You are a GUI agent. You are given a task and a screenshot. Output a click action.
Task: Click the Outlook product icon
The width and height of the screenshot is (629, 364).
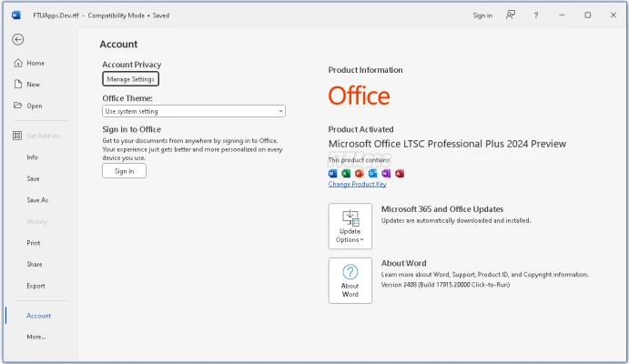(372, 173)
